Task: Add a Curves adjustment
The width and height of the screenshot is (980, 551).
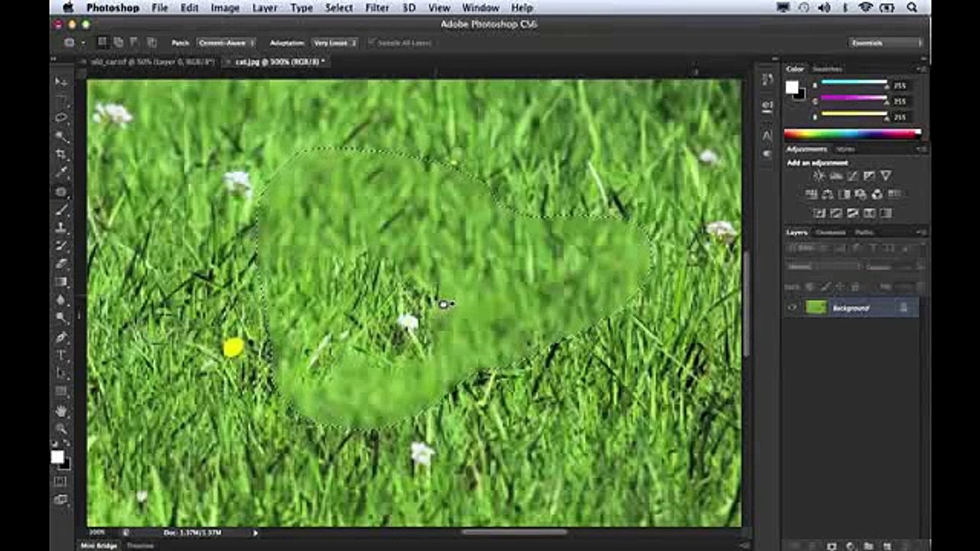Action: tap(852, 176)
